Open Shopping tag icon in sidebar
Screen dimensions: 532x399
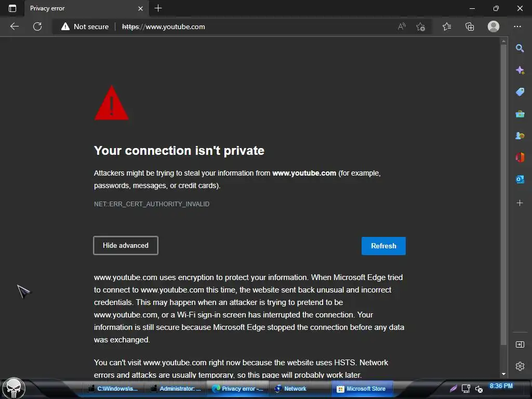pos(520,92)
